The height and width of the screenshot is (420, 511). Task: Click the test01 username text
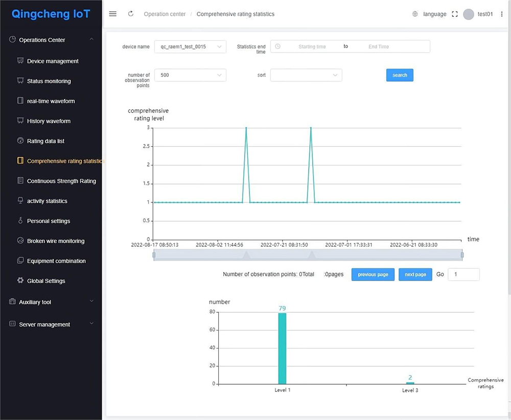(x=485, y=14)
